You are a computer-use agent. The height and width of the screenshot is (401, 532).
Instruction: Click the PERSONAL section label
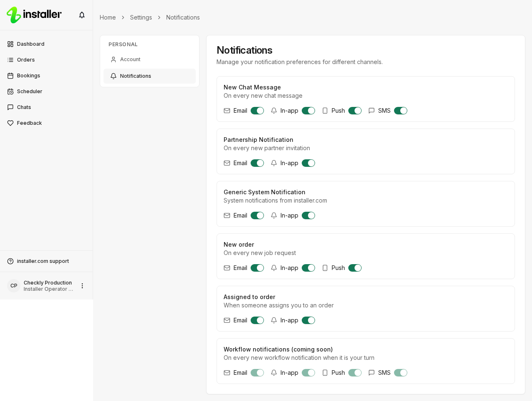pos(123,45)
